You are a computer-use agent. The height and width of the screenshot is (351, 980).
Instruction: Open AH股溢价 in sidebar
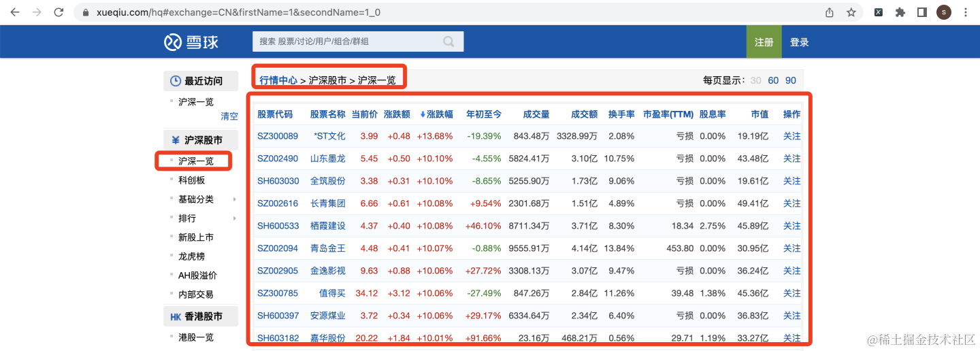point(197,275)
